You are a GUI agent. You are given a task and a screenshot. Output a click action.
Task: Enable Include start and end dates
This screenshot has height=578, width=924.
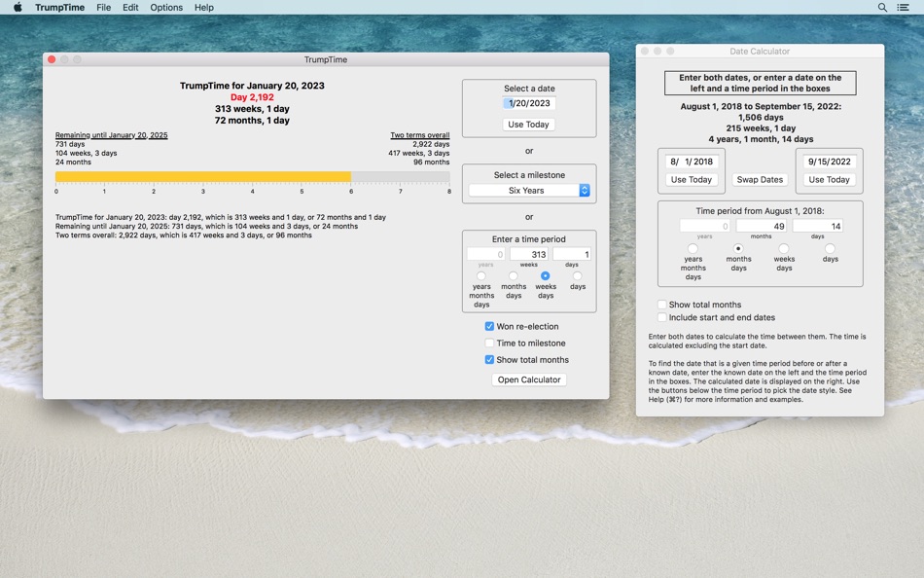tap(661, 317)
